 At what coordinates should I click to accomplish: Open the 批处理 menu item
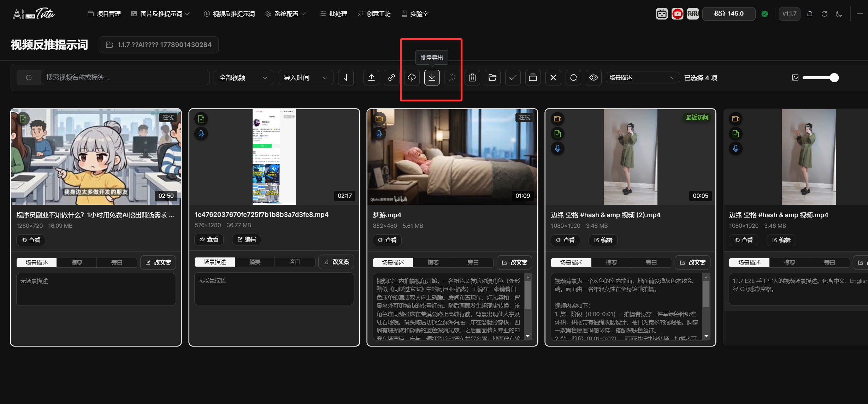334,14
